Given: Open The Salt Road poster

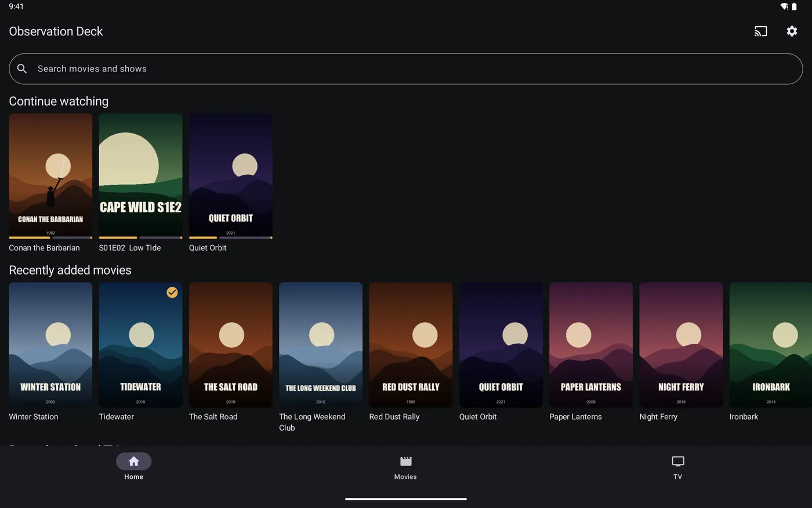Looking at the screenshot, I should click(231, 344).
